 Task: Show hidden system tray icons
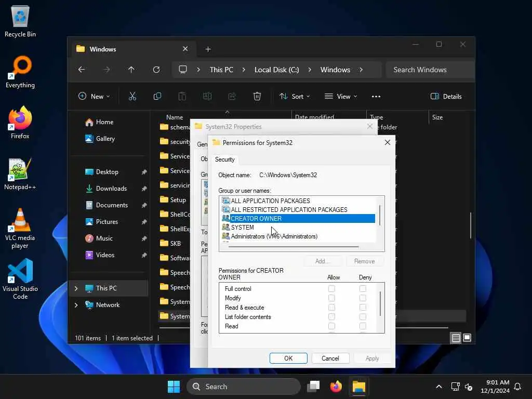pyautogui.click(x=438, y=387)
